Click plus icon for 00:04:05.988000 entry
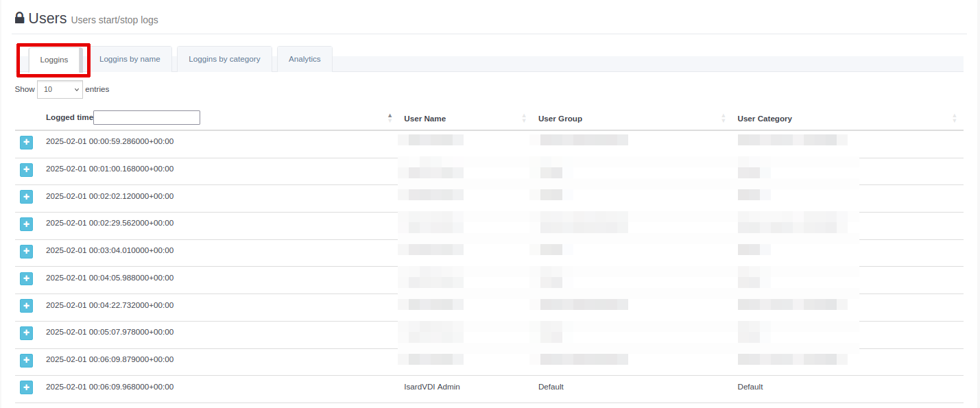This screenshot has height=408, width=980. [x=26, y=278]
